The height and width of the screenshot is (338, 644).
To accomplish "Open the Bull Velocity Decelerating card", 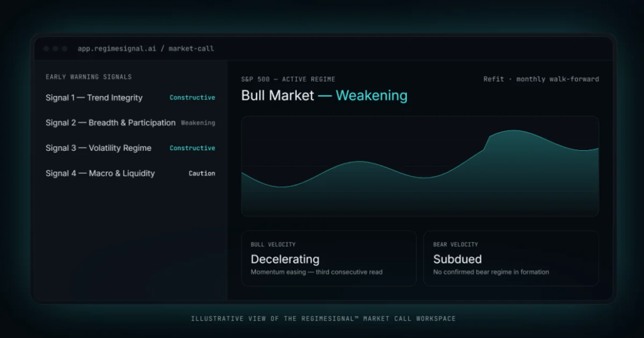I will click(x=328, y=258).
